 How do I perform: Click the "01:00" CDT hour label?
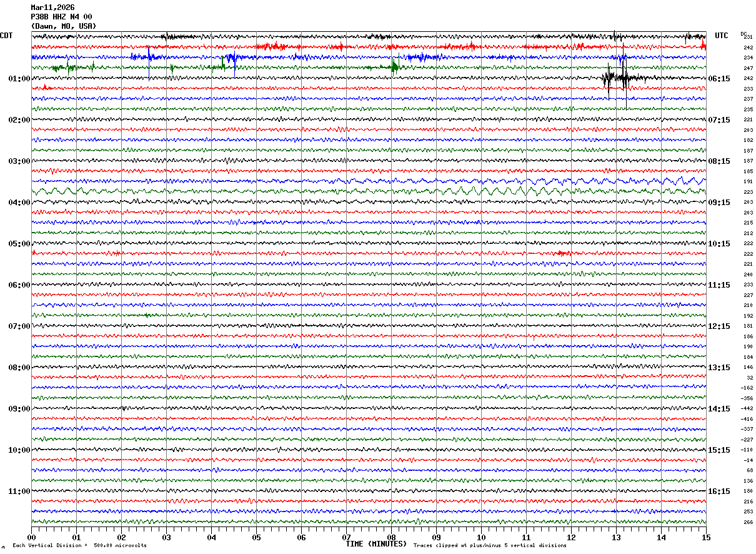[x=19, y=79]
